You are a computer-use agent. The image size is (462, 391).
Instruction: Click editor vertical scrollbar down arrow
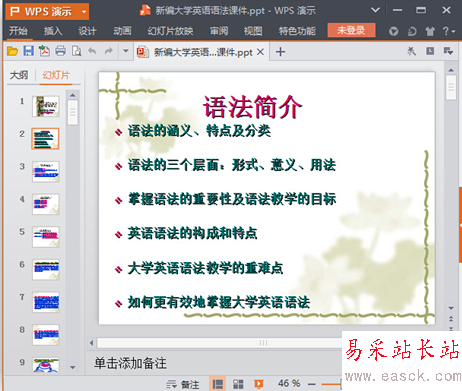tap(451, 308)
